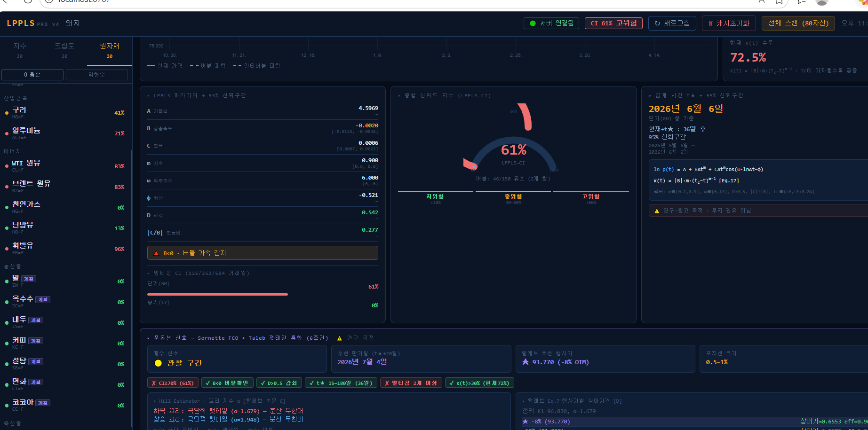Select 면화 (CT=F) asset
The image size is (868, 430).
tap(65, 384)
